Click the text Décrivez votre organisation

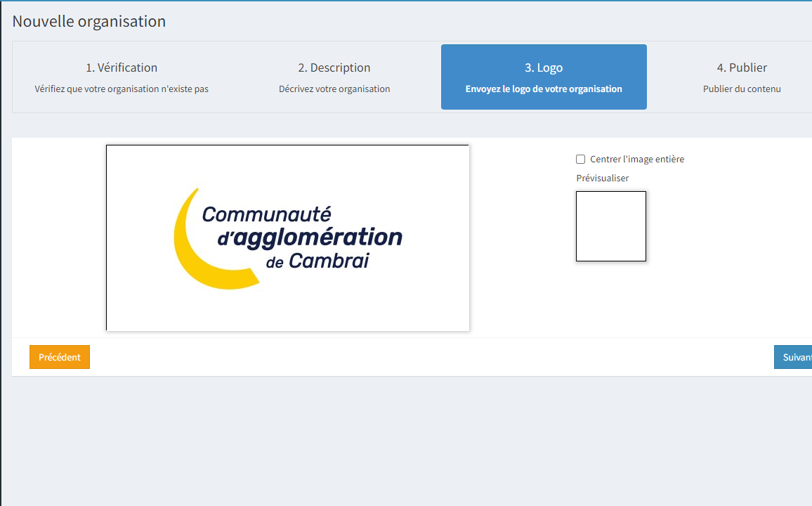click(x=334, y=89)
